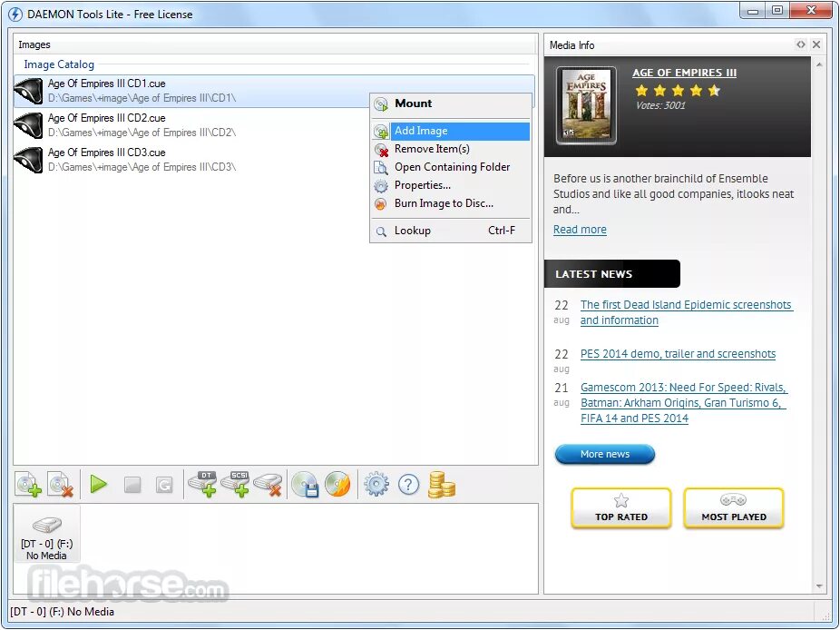This screenshot has height=630, width=840.
Task: Click the CD3 image disc icon
Action: (x=28, y=160)
